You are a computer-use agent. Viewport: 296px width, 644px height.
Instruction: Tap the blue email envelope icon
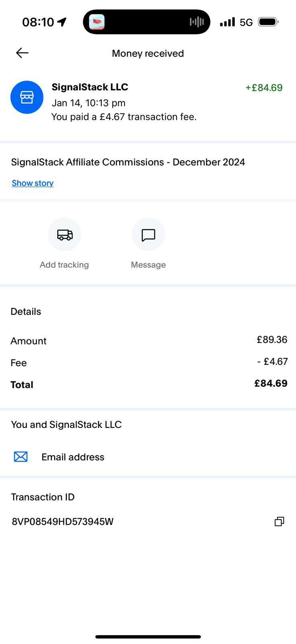pos(21,457)
